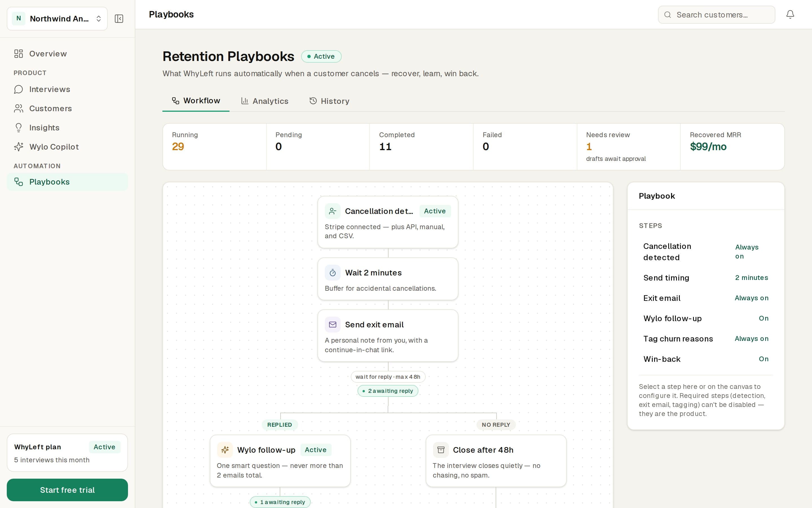The width and height of the screenshot is (812, 508).
Task: Click the NO REPLY branch label
Action: [496, 425]
